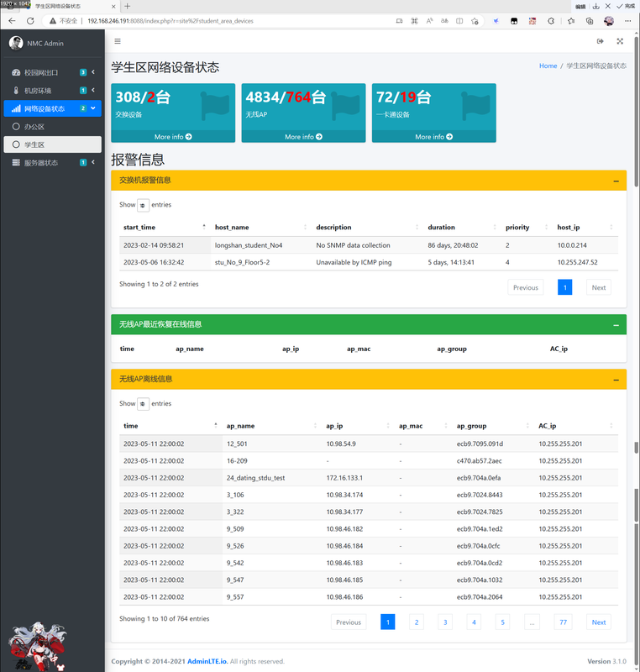This screenshot has height=672, width=640.
Task: Toggle sort on priority column
Action: pyautogui.click(x=527, y=227)
